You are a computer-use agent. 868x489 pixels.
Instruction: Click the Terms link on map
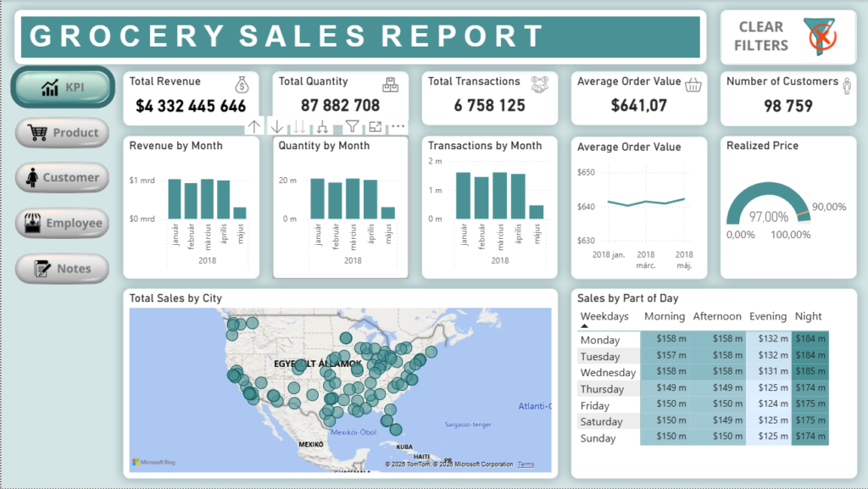tap(526, 464)
